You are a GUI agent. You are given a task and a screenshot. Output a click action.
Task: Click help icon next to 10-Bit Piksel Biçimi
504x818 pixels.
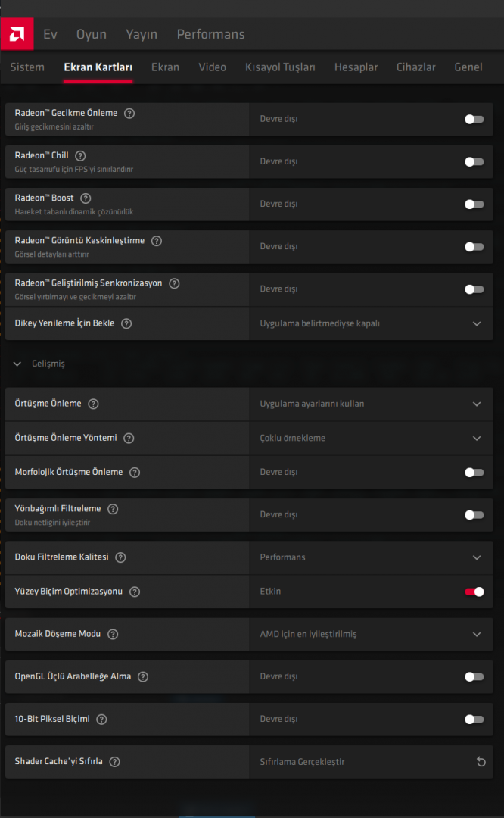101,719
